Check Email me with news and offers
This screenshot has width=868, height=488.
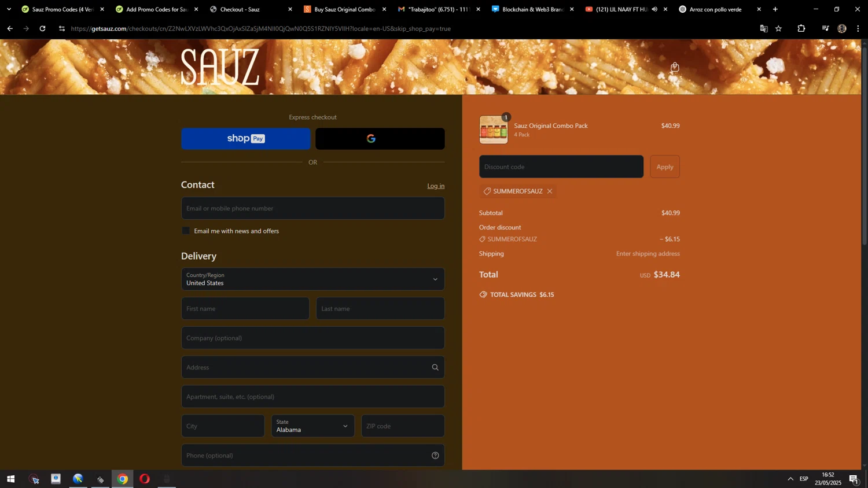[x=186, y=231]
